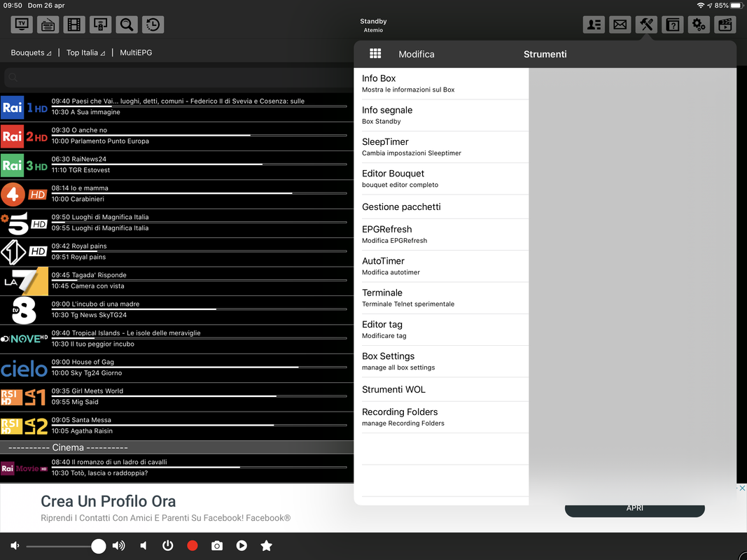The height and width of the screenshot is (560, 747).
Task: Open AutoTimer entry
Action: 441,266
